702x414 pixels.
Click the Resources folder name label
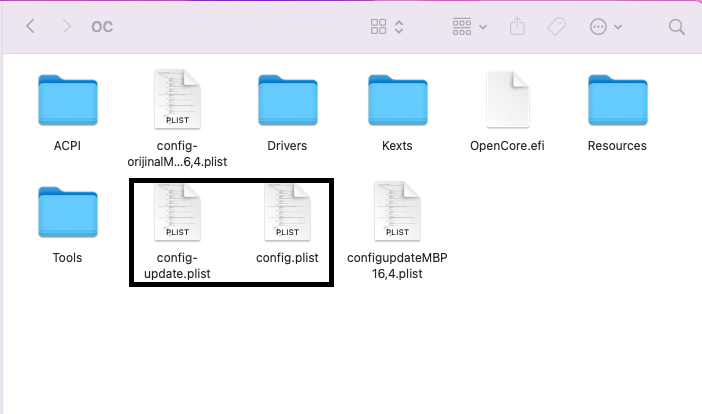coord(617,146)
